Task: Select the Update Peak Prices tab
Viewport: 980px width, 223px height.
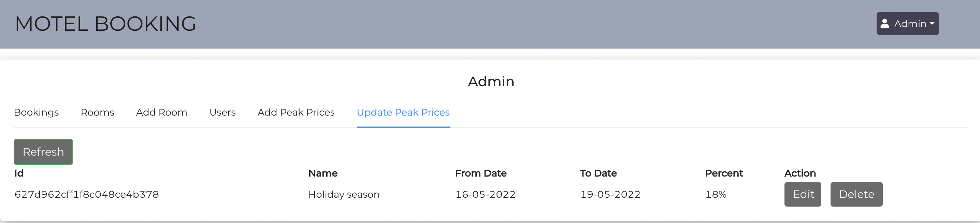Action: click(x=403, y=113)
